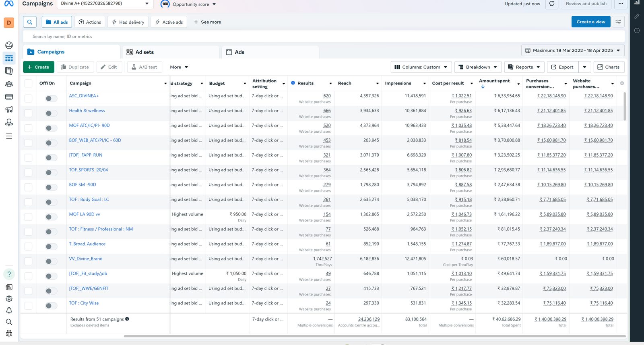This screenshot has width=644, height=345.
Task: Open the edit pencil icon on right panel
Action: 637,16
